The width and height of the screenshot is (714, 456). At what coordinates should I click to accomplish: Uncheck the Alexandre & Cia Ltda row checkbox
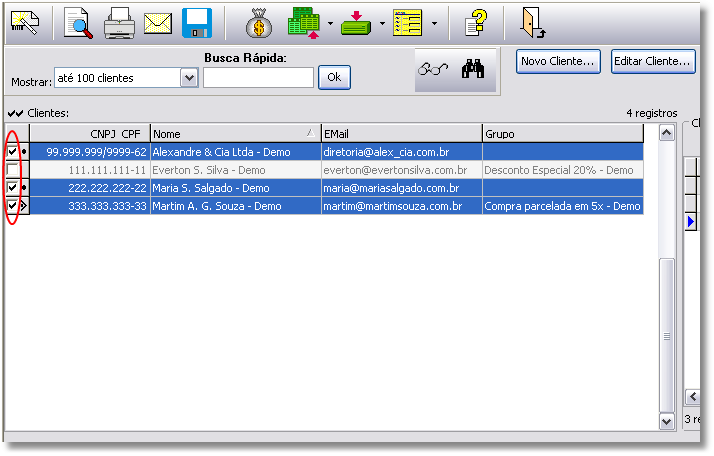click(12, 151)
